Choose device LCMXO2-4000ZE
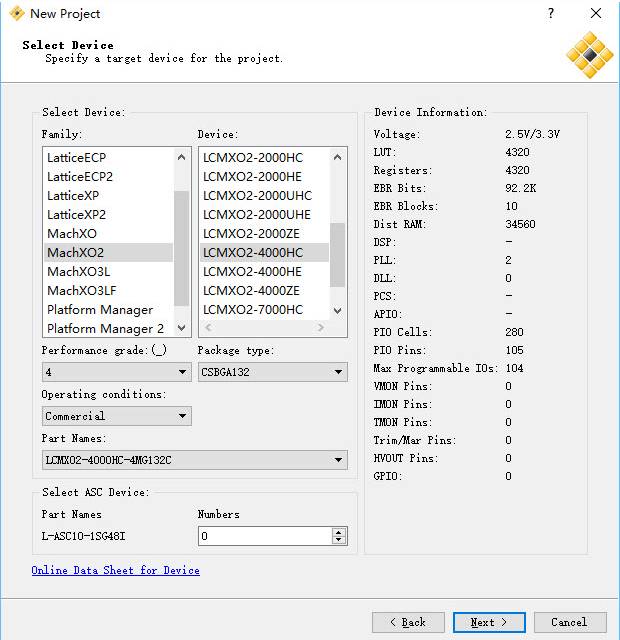The image size is (620, 640). 264,291
